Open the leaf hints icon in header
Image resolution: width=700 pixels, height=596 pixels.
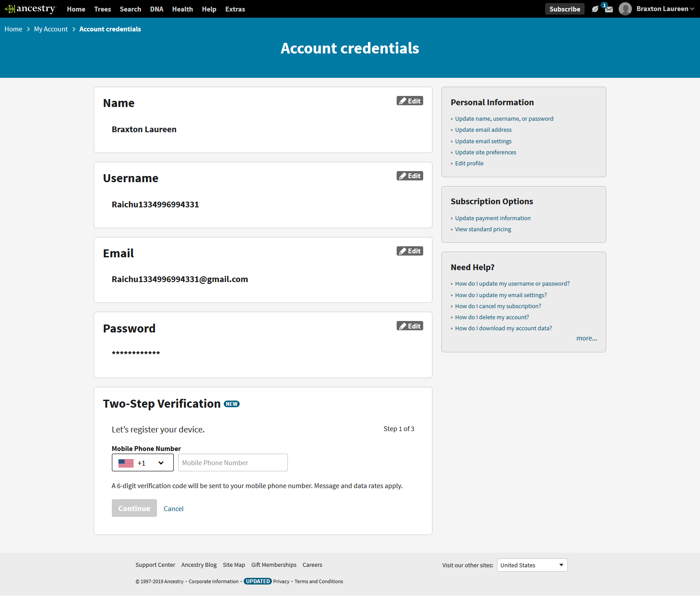coord(595,9)
